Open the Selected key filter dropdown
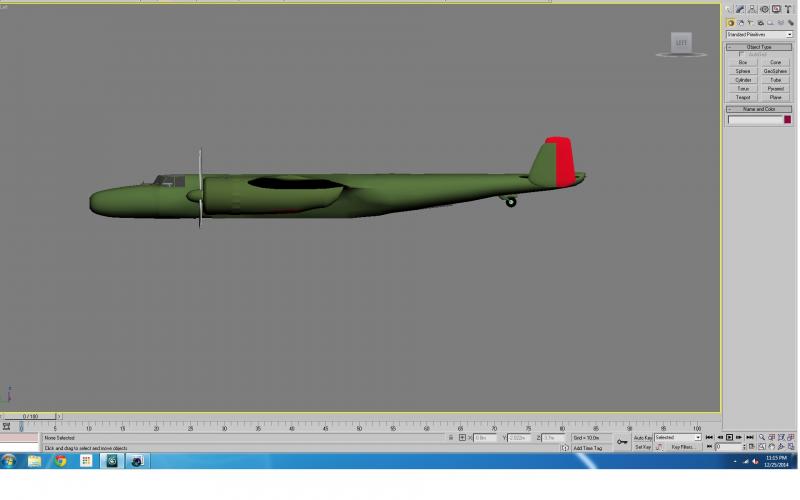 click(678, 438)
